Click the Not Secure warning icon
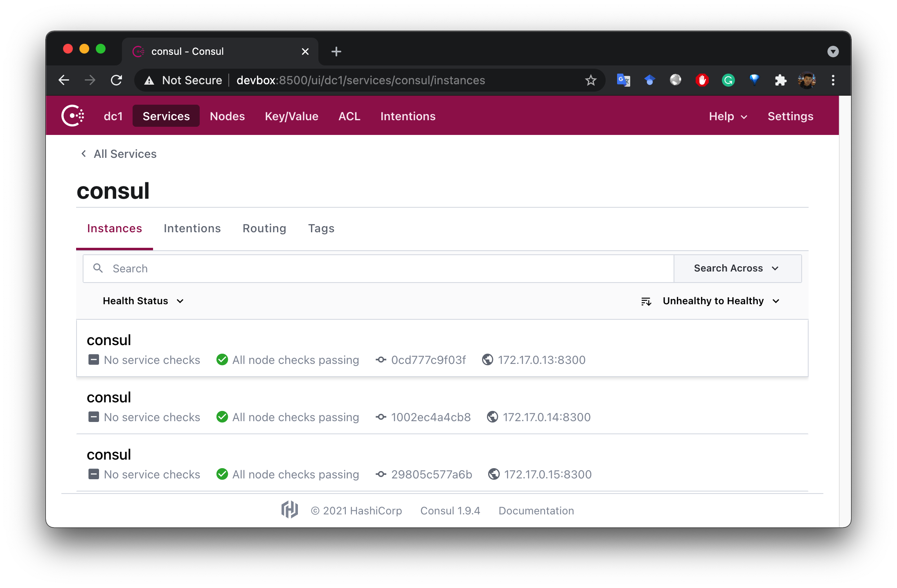The image size is (897, 588). click(x=149, y=81)
